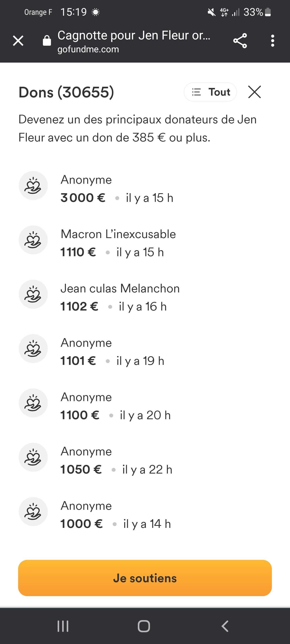Tap the 1101 € donor heart icon
Screen dimensions: 290x644
pyautogui.click(x=33, y=349)
